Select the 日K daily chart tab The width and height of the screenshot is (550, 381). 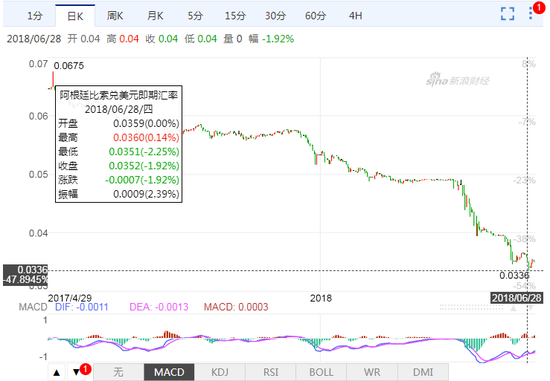point(75,16)
